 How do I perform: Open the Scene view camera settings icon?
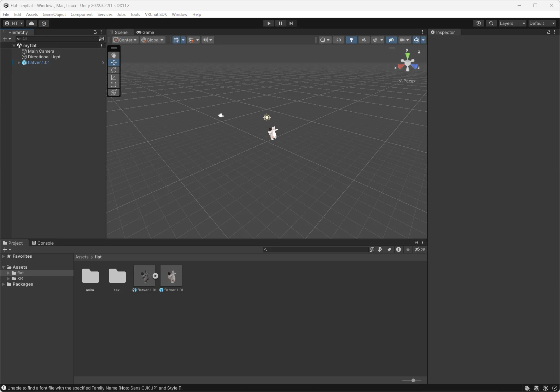tap(404, 40)
